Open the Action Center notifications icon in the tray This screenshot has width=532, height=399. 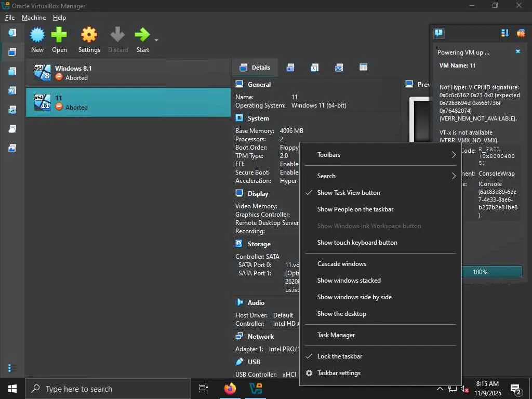516,390
